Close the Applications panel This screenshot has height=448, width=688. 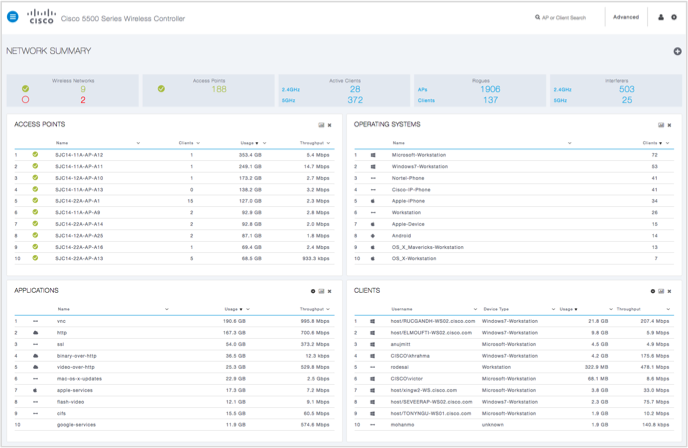329,291
